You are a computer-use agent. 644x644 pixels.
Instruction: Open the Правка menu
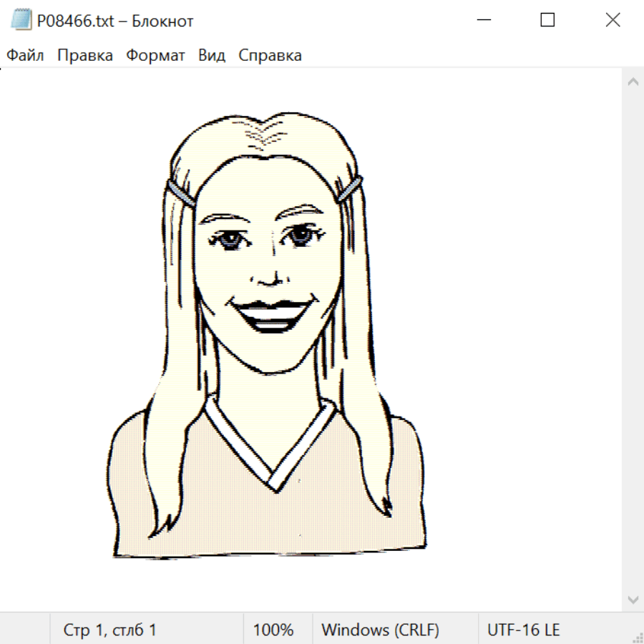pos(85,56)
